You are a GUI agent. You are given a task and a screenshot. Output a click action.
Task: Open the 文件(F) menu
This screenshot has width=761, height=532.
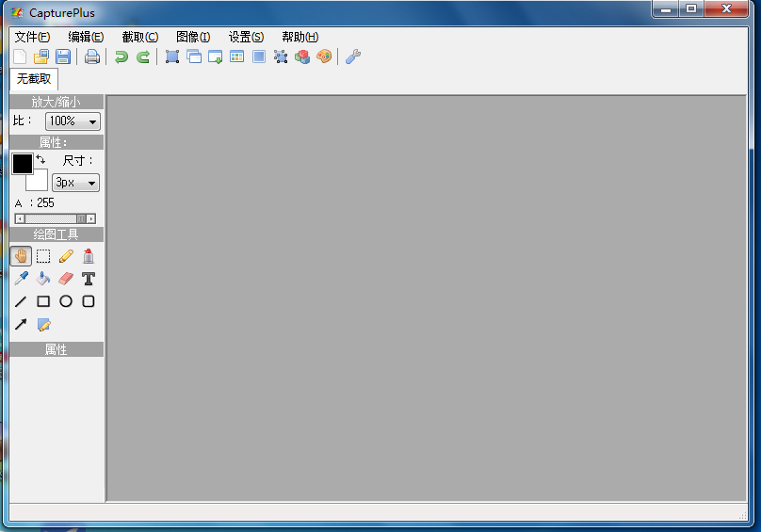(32, 38)
